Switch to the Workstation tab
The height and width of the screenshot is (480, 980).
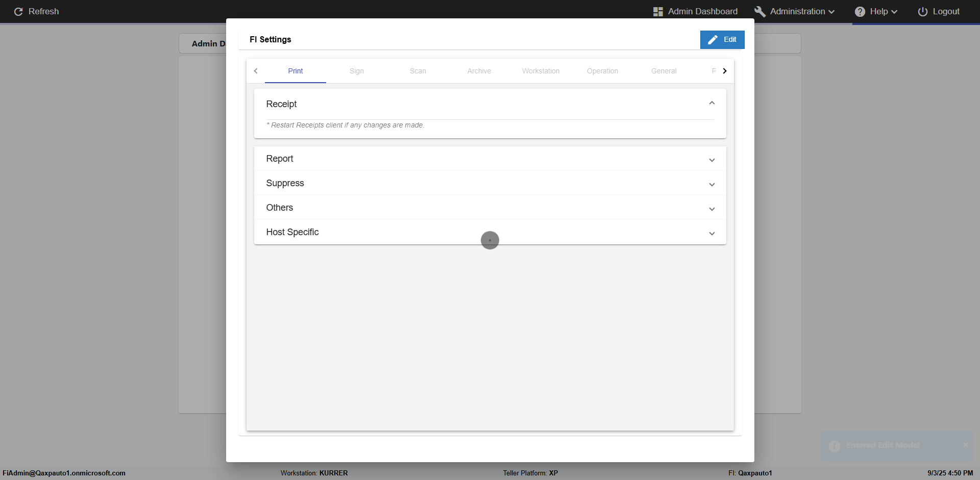point(541,71)
